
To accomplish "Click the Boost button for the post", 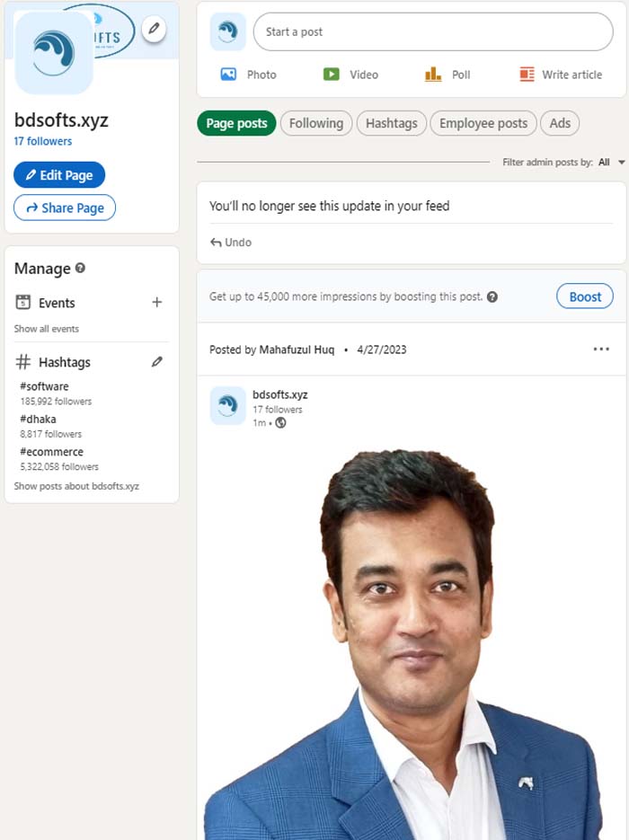I will coord(585,296).
